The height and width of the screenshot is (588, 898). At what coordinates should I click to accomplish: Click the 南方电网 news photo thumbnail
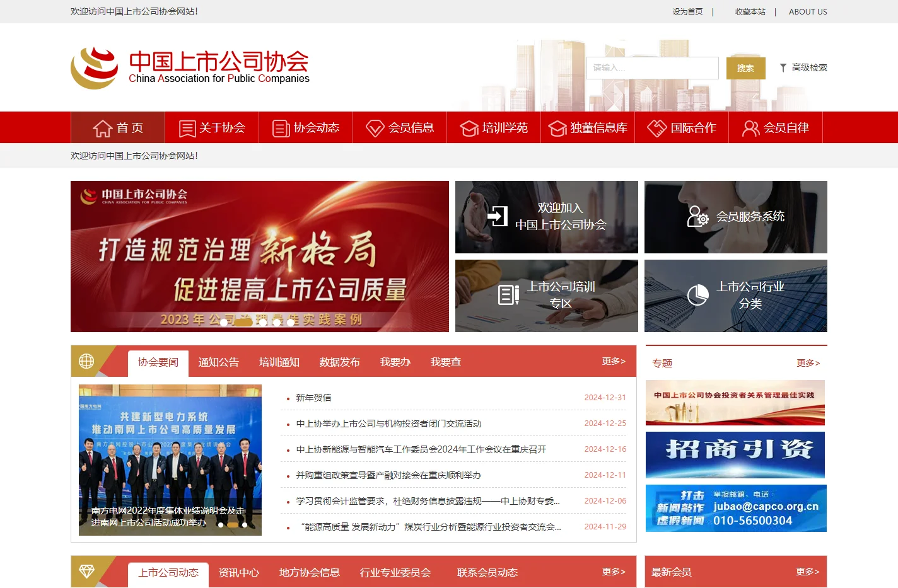(x=170, y=460)
